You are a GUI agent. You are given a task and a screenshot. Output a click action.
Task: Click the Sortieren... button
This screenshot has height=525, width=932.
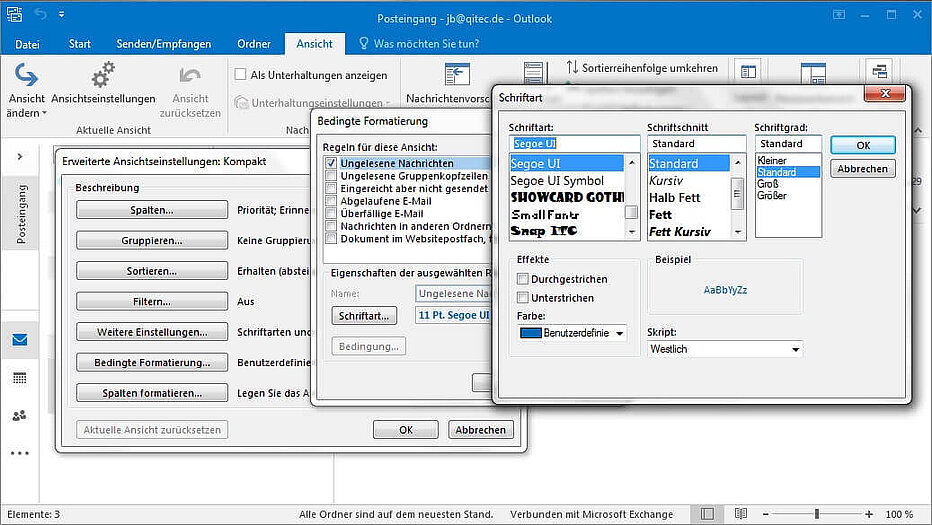[152, 271]
